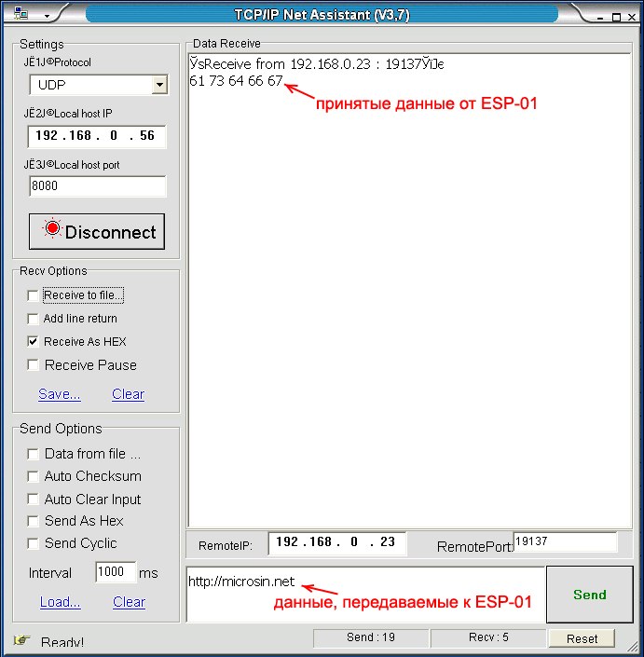
Task: Enable Send As Hex checkbox
Action: (x=33, y=521)
